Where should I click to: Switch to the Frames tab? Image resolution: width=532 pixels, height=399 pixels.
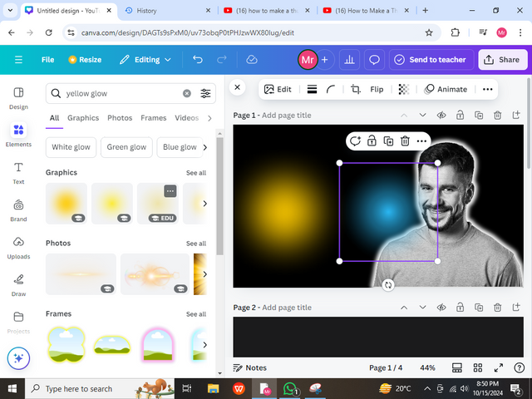coord(153,118)
